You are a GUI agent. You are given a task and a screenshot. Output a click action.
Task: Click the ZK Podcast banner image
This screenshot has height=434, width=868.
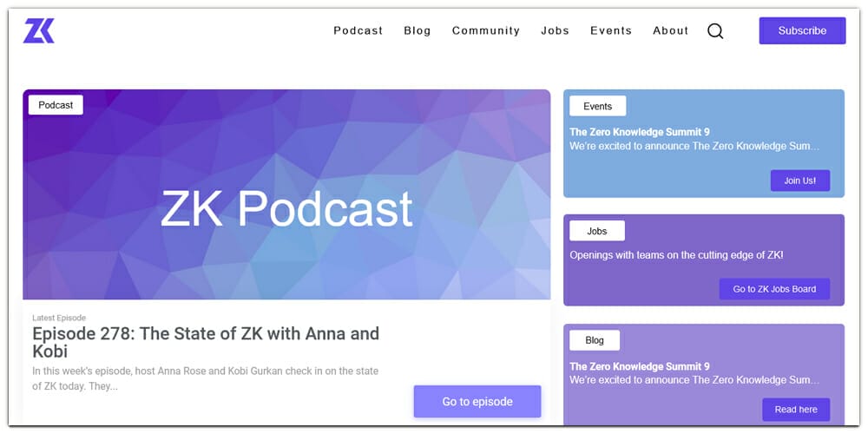(x=286, y=208)
